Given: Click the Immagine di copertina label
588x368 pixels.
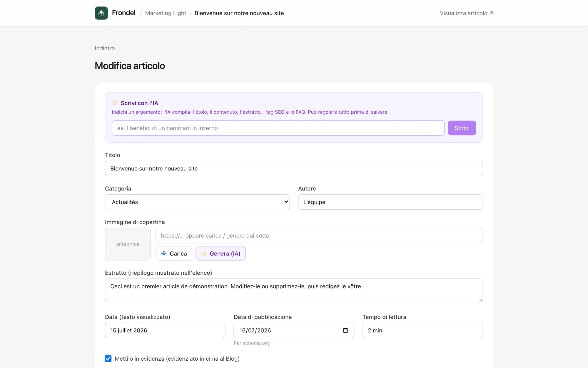Looking at the screenshot, I should [135, 222].
